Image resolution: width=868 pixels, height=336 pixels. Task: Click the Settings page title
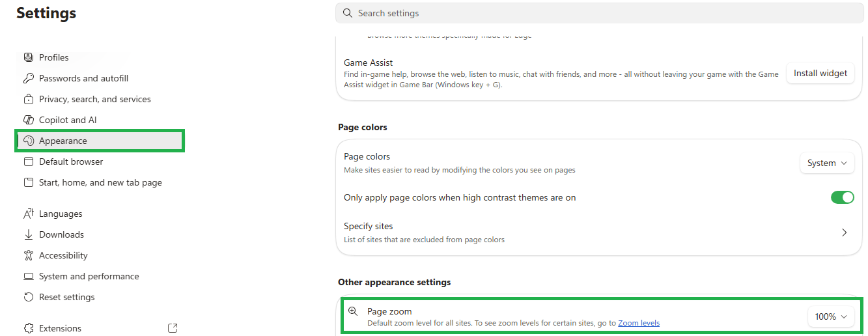coord(46,13)
